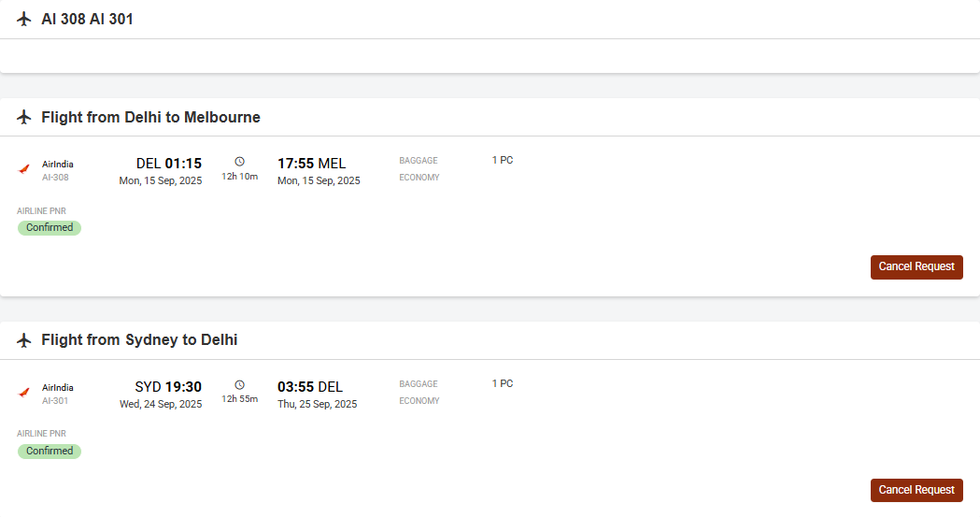This screenshot has height=517, width=980.
Task: Click the Confirmed badge under AI-308
Action: pos(50,227)
